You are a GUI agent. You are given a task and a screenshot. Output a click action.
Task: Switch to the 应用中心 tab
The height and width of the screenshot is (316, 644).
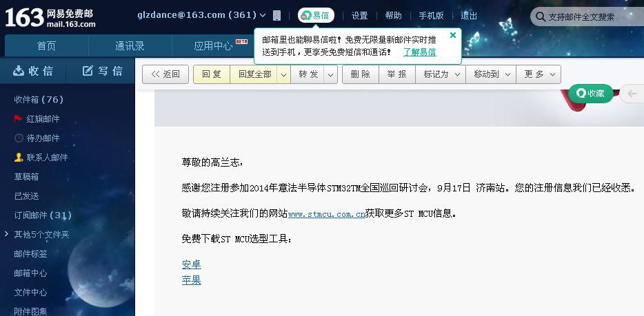click(x=213, y=46)
